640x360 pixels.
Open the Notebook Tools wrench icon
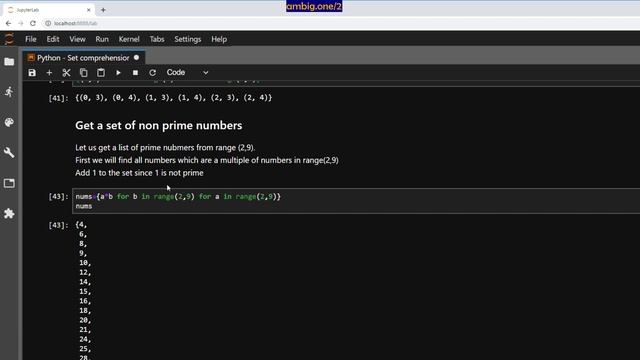9,153
